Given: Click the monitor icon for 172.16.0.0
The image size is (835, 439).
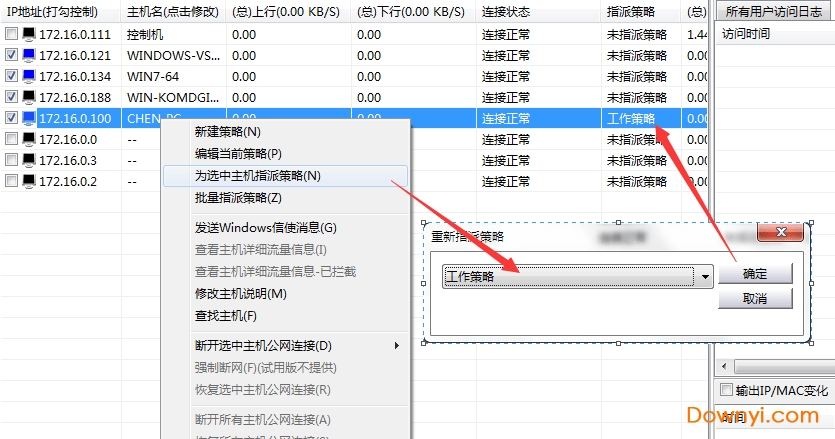Looking at the screenshot, I should [x=28, y=139].
